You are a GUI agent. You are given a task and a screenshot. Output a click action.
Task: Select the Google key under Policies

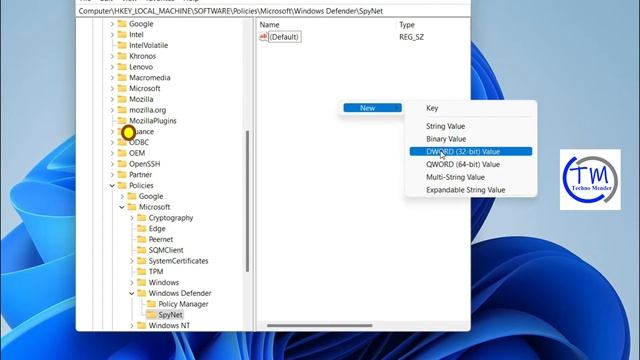151,196
